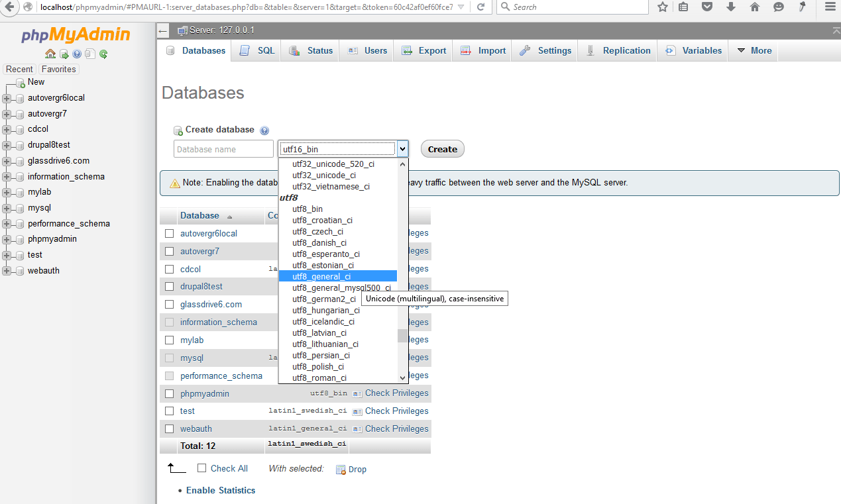Enable the Check All checkbox
The width and height of the screenshot is (841, 504).
(201, 468)
